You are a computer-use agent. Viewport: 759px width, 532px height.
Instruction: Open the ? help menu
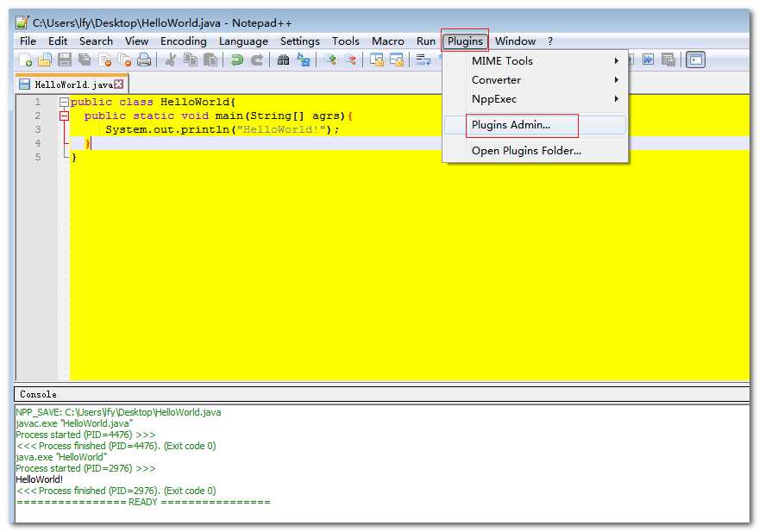(550, 41)
